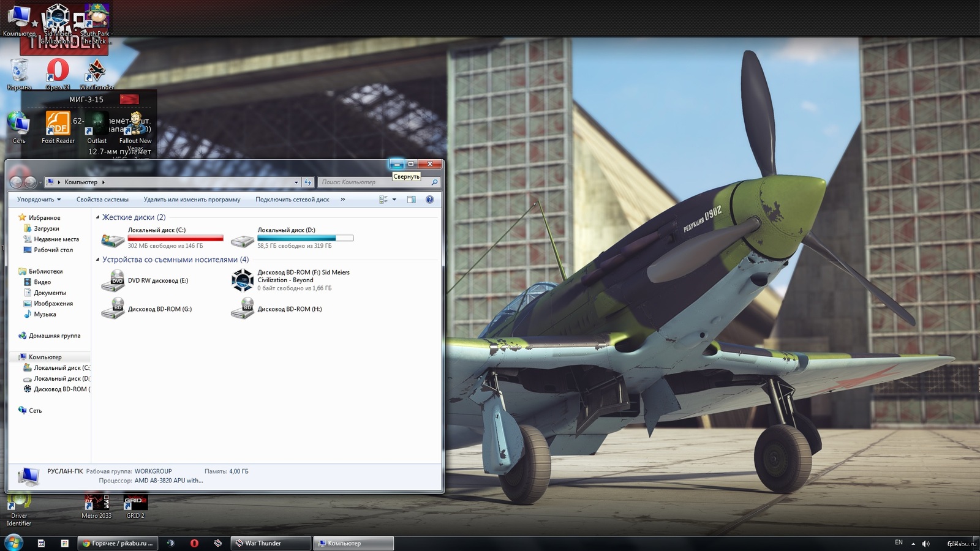Open the Упорядочить dropdown menu
The width and height of the screenshot is (980, 551).
click(x=39, y=200)
